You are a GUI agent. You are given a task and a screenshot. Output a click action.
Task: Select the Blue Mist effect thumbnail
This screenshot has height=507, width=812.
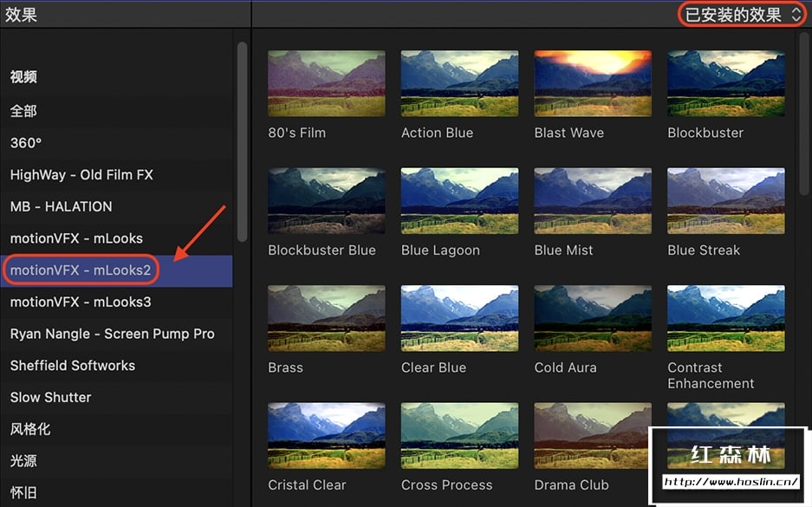(593, 201)
